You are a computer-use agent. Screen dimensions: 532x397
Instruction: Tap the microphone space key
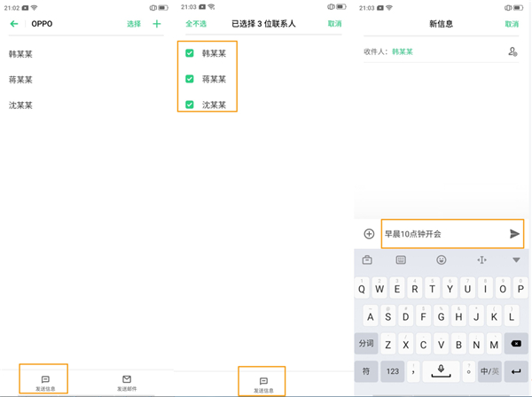[441, 370]
